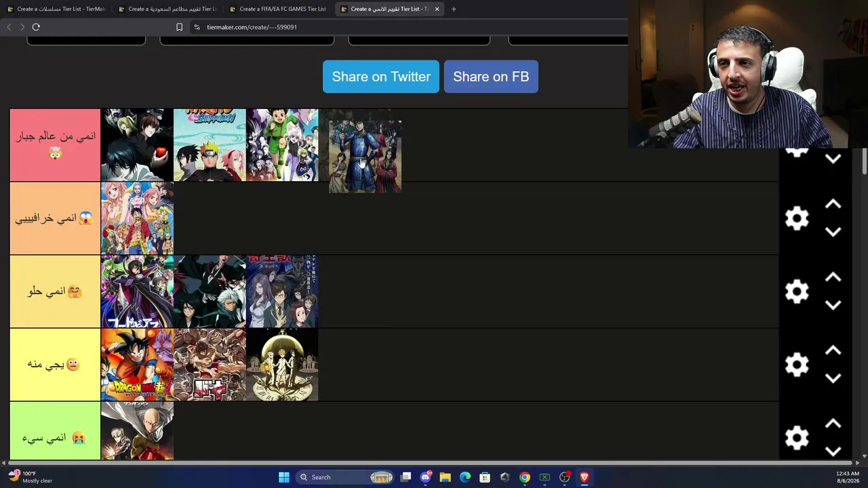The width and height of the screenshot is (868, 488).
Task: Select the blue-armored warrior anime poster
Action: tap(365, 157)
